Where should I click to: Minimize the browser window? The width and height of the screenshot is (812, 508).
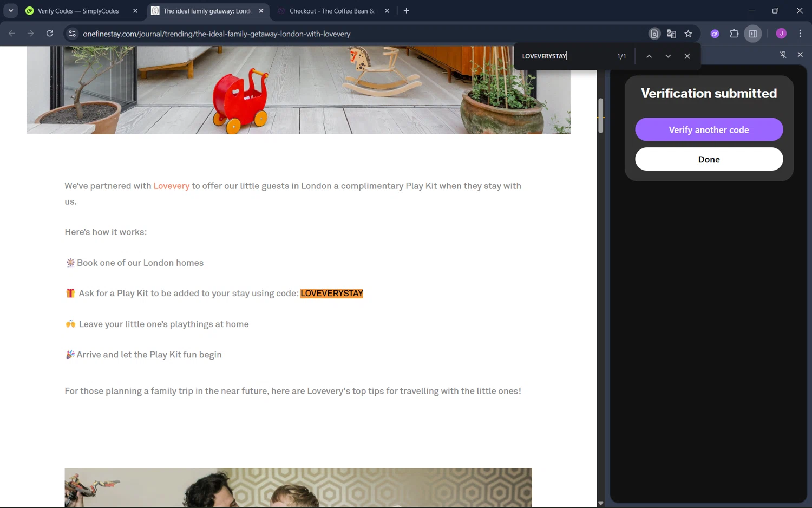pos(751,10)
